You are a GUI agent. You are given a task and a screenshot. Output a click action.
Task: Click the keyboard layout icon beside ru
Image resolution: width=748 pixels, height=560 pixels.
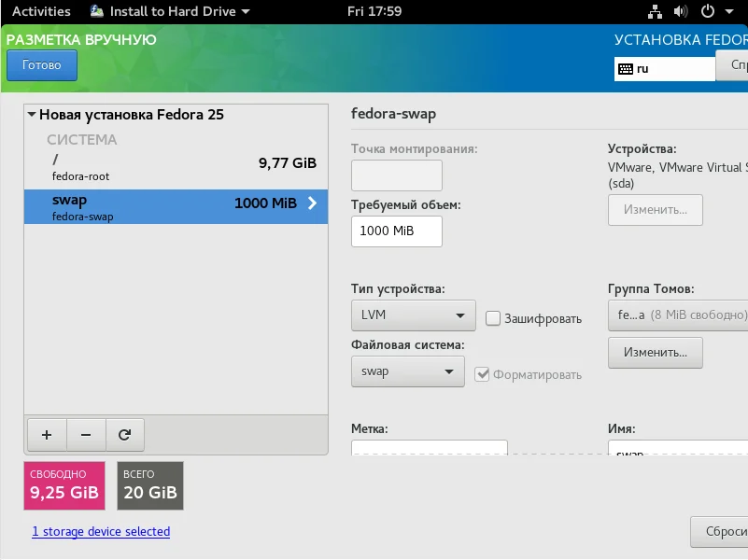tap(626, 69)
